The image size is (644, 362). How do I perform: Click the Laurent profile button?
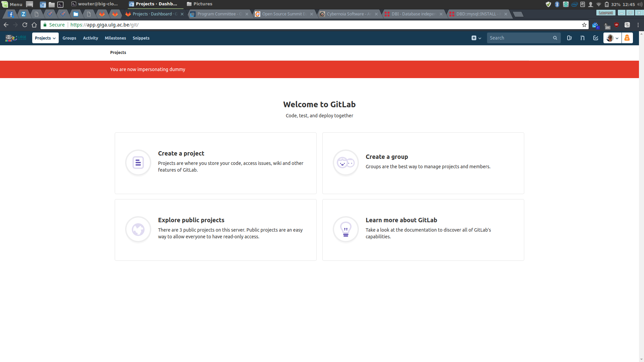point(606,13)
